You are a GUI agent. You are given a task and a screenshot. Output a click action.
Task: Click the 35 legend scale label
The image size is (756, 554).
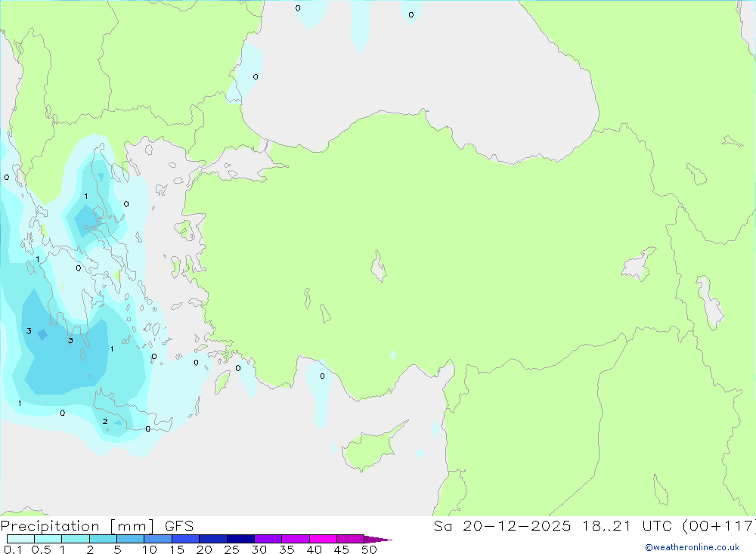tap(287, 549)
